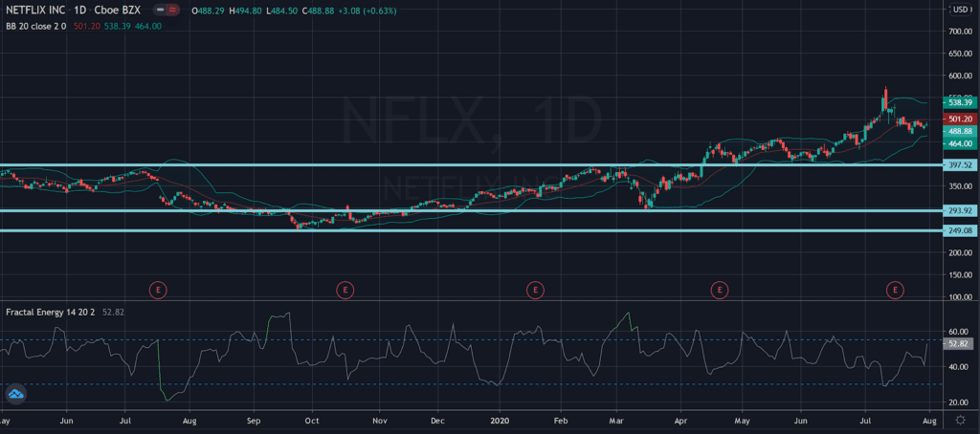980x434 pixels.
Task: Click the 600.00 price axis tick
Action: [962, 76]
